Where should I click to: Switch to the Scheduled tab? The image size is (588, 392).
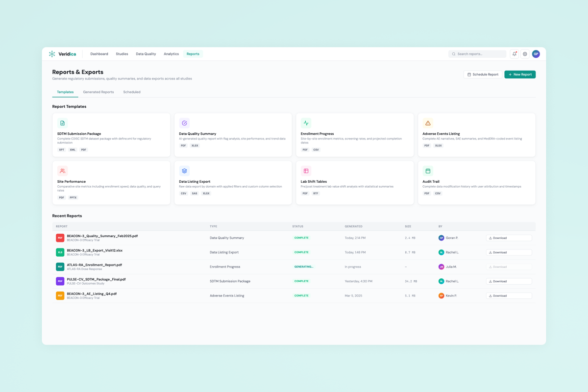[x=132, y=92]
